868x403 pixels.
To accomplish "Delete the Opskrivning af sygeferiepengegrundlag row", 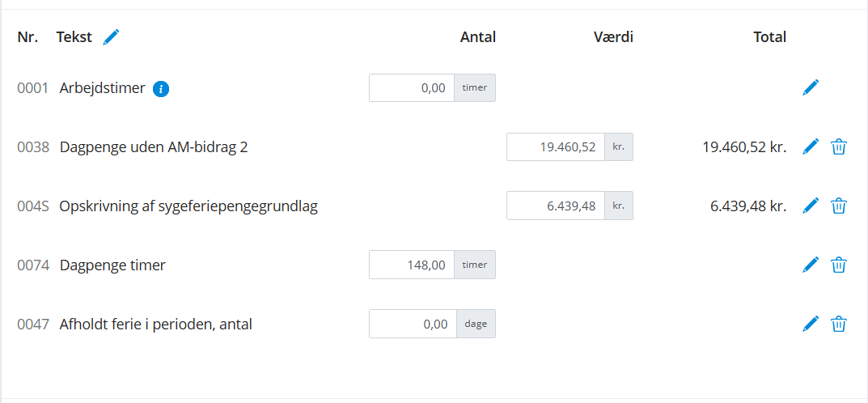I will pyautogui.click(x=839, y=206).
